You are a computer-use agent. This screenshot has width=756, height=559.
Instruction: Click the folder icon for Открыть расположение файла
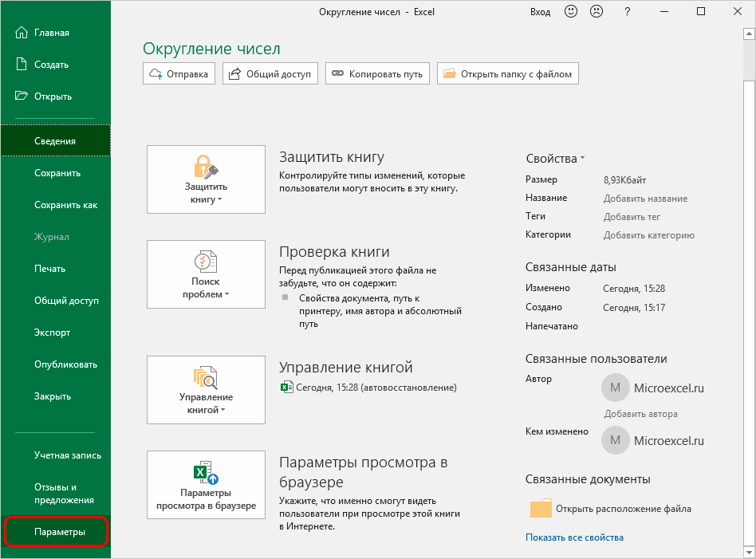click(x=541, y=509)
